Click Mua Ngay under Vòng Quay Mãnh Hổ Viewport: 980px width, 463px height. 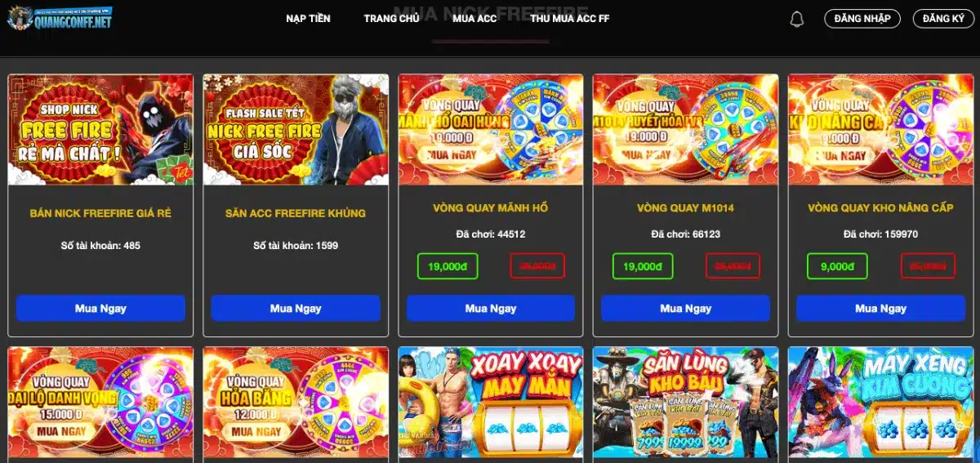tap(491, 309)
